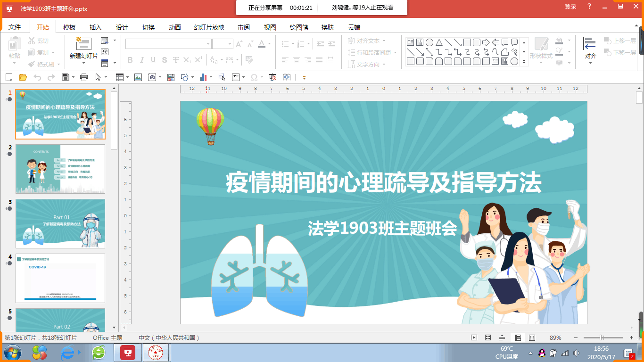Insert a text box from the quick toolbar

pos(235,77)
